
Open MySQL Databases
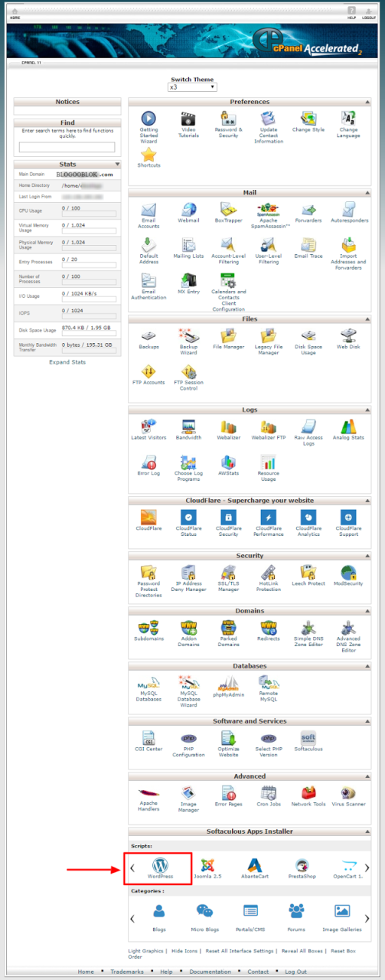coord(148,683)
